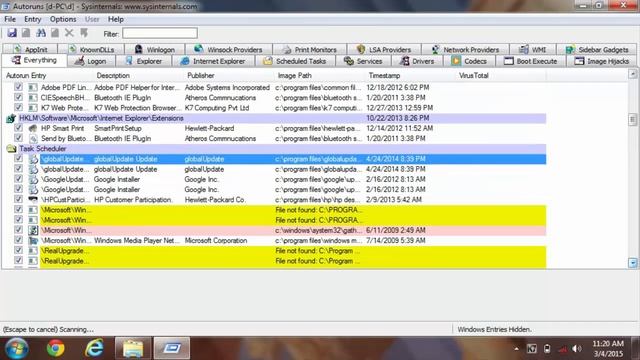Uncheck the pink Microsoft\Win gath entry
The width and height of the screenshot is (640, 360).
(x=18, y=230)
